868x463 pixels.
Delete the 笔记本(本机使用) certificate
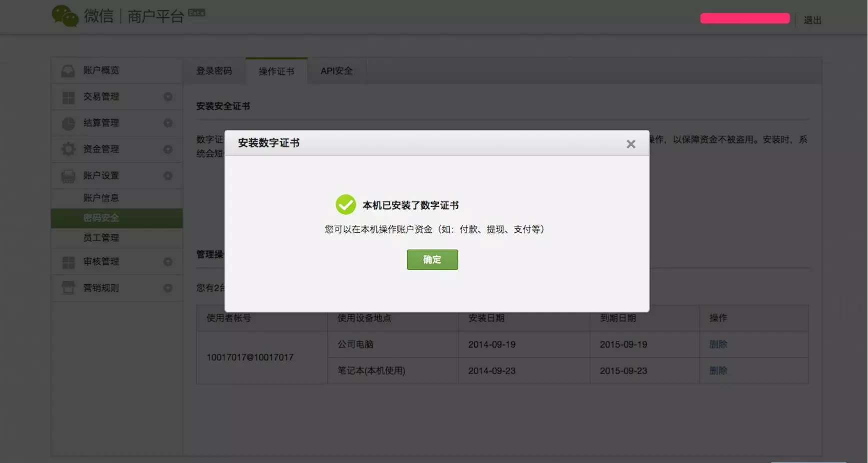point(718,371)
